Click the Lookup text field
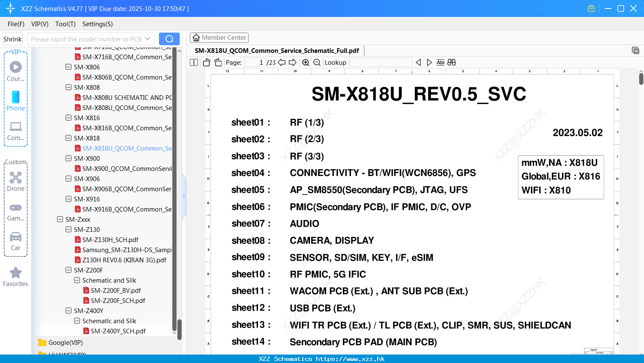 [x=381, y=63]
